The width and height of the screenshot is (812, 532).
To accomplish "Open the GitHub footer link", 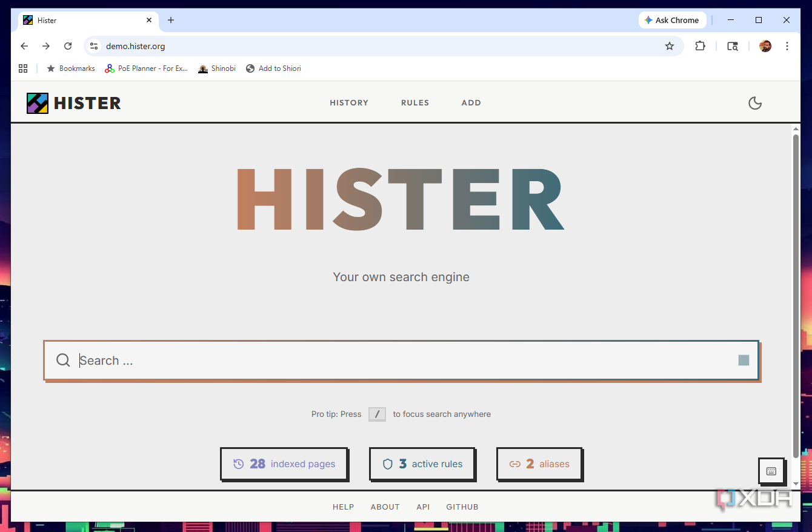I will [x=462, y=507].
